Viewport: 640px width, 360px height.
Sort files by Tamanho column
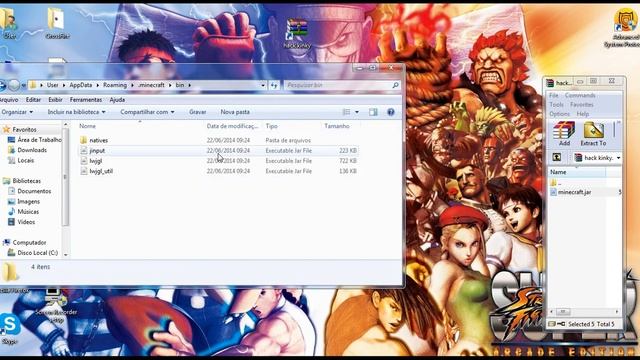(337, 126)
